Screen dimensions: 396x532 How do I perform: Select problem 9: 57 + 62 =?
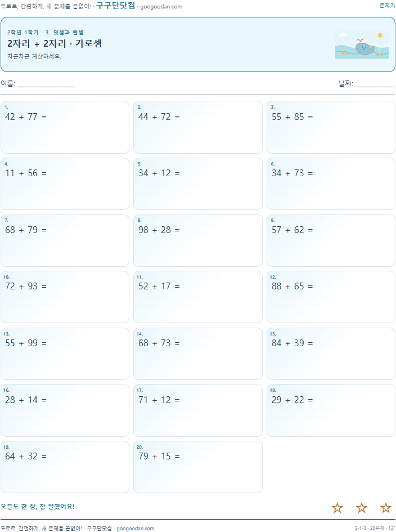click(331, 240)
